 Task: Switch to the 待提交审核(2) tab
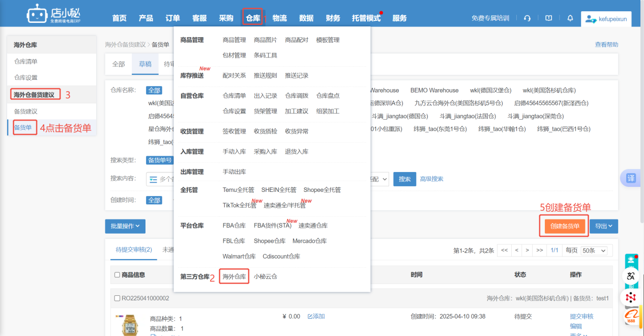134,249
